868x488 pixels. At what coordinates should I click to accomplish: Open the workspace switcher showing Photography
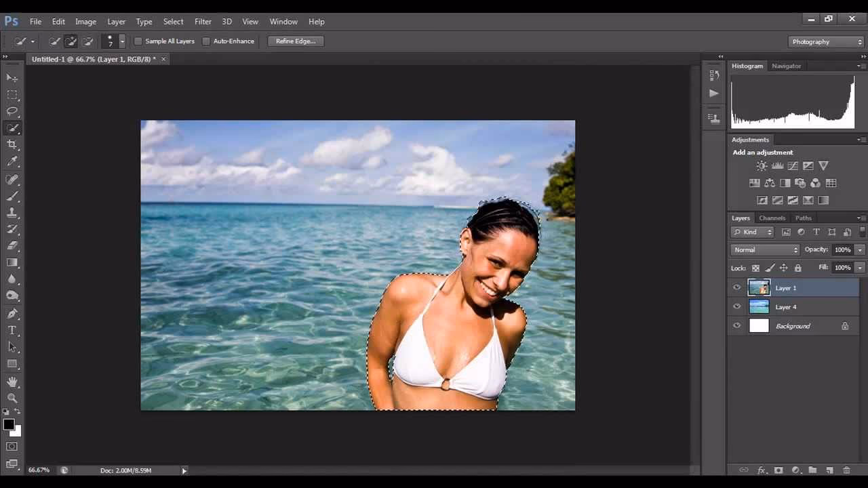pos(825,41)
